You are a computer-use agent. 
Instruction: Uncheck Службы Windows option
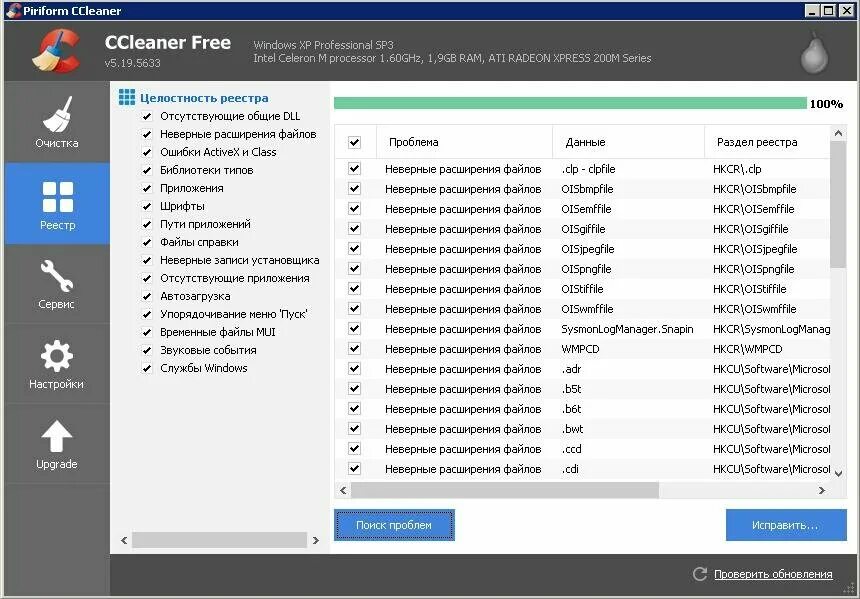(146, 368)
